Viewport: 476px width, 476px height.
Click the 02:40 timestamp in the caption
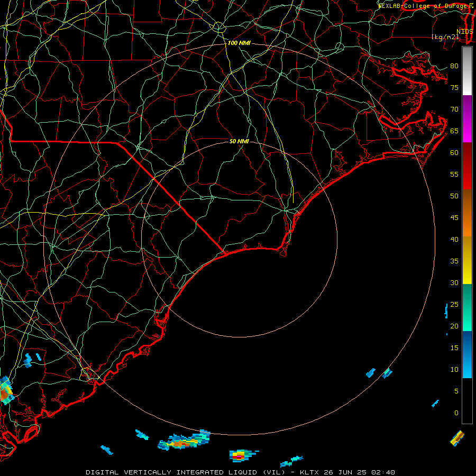[x=383, y=472]
